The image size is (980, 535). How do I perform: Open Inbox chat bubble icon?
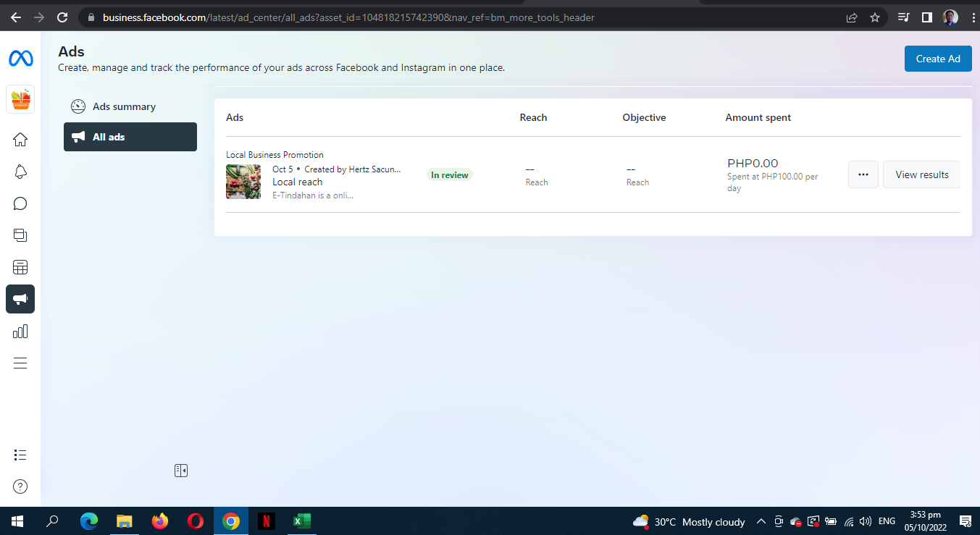pos(20,203)
